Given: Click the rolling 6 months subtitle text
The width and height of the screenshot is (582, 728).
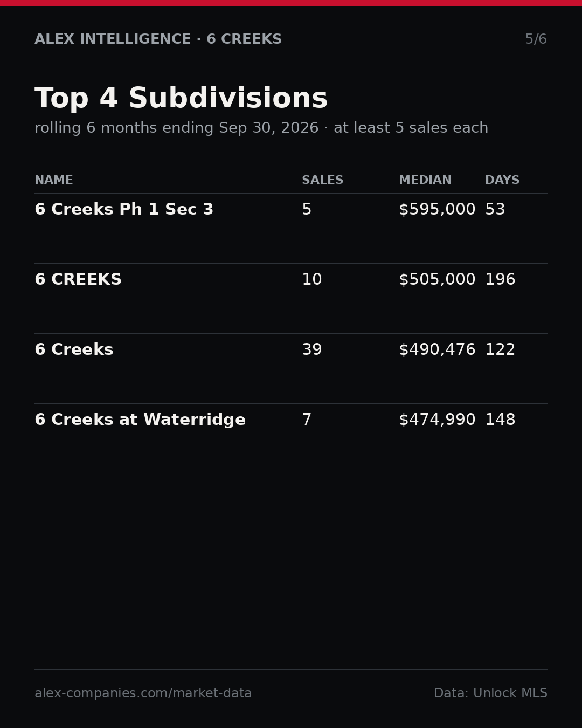Looking at the screenshot, I should [x=261, y=128].
